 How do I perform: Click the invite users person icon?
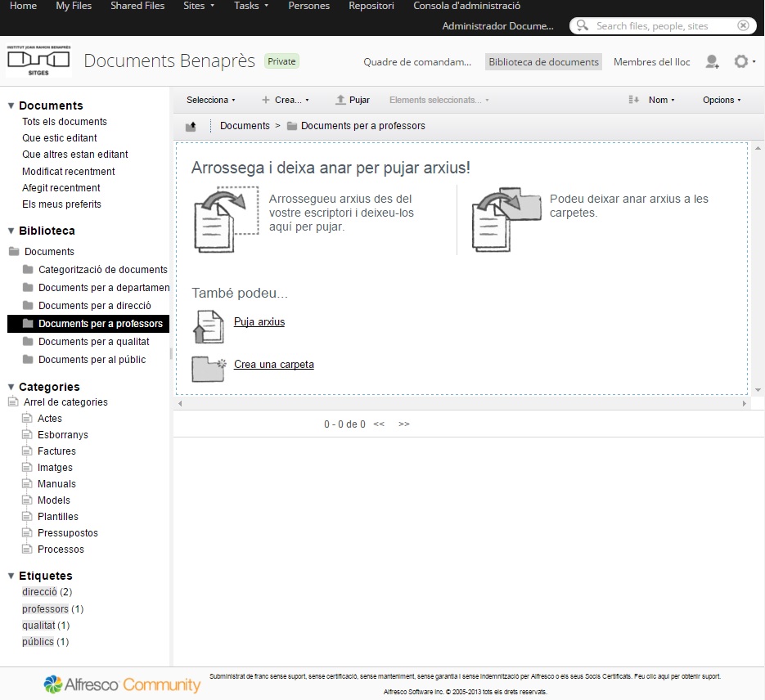[712, 61]
